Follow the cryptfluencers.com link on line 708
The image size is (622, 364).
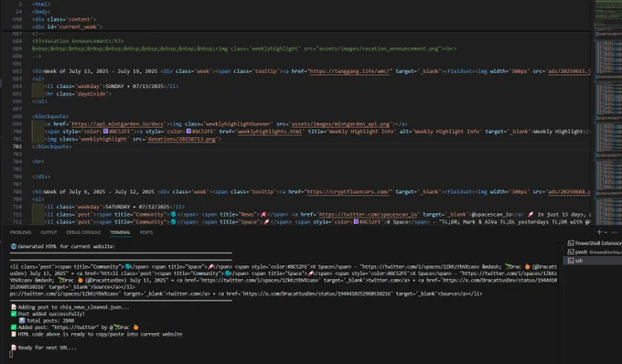point(348,192)
